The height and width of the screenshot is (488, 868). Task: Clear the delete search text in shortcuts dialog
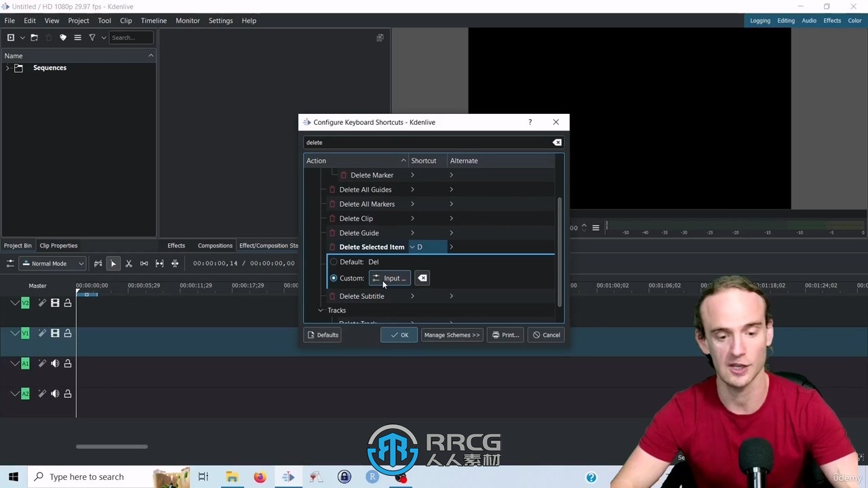click(x=557, y=142)
